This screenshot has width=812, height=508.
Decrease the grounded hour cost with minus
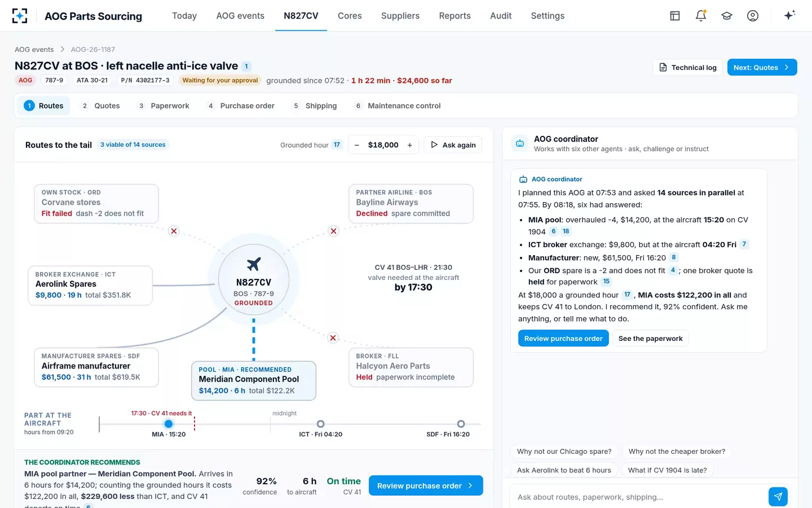tap(357, 145)
